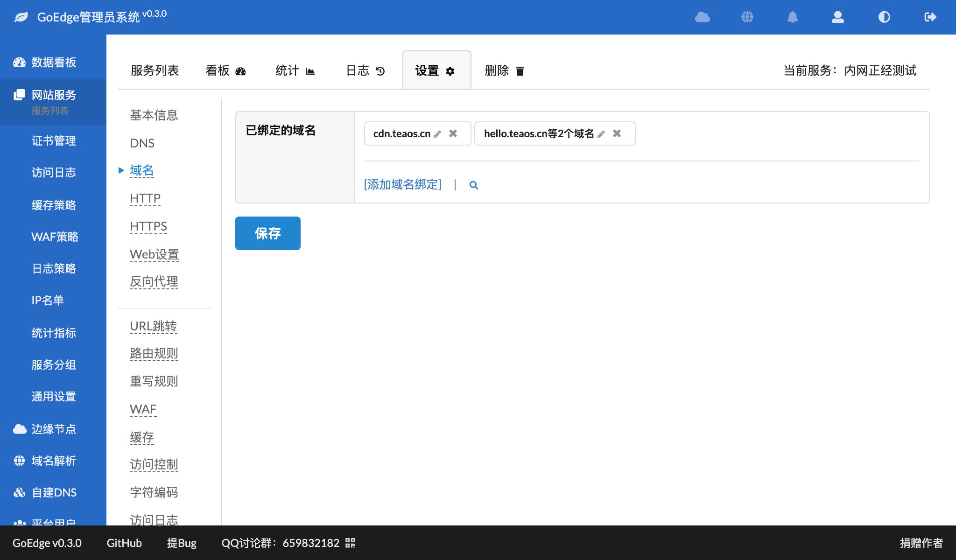The image size is (956, 560).
Task: Click the search magnifier icon for domains
Action: (x=474, y=185)
